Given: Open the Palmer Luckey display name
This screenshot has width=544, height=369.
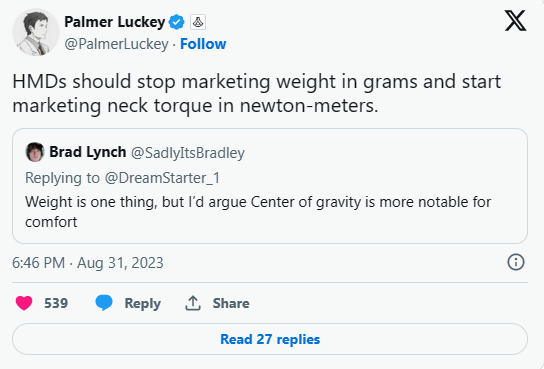Looking at the screenshot, I should (x=114, y=22).
